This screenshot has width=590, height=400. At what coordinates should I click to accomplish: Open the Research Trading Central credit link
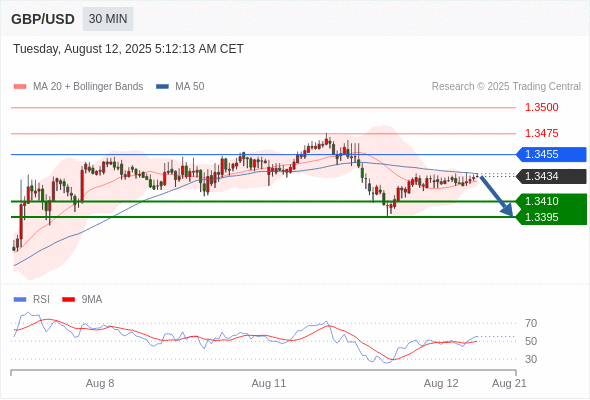click(506, 87)
